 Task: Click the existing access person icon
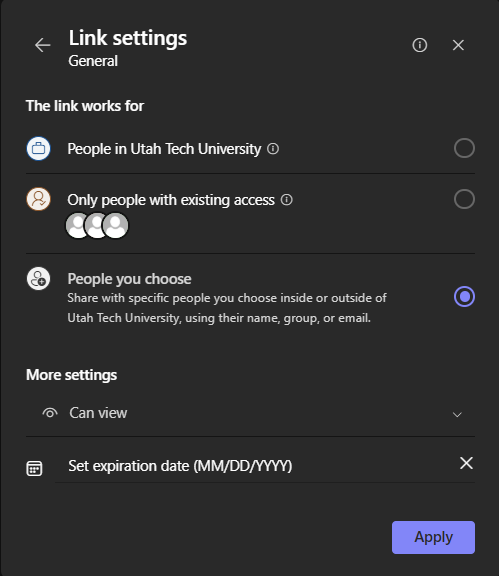coord(39,199)
